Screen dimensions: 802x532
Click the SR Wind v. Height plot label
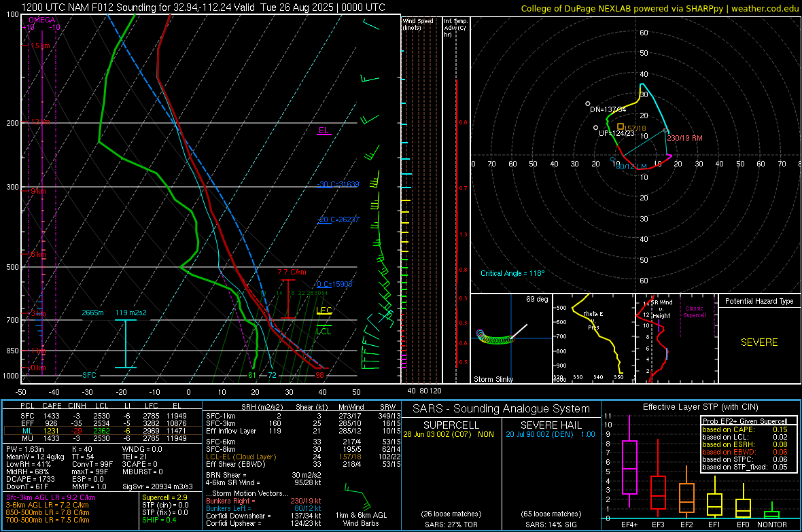click(x=661, y=309)
